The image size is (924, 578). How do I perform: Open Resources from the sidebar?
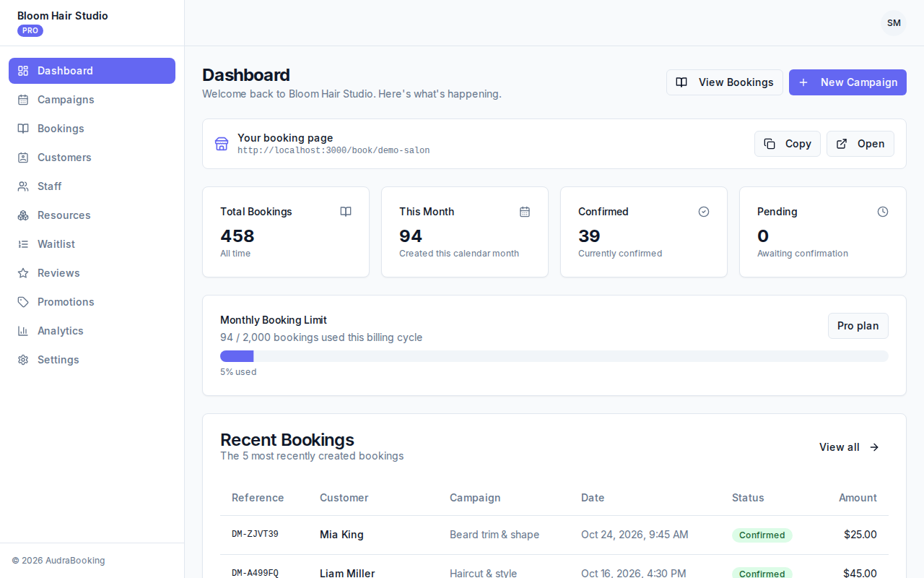click(x=92, y=215)
